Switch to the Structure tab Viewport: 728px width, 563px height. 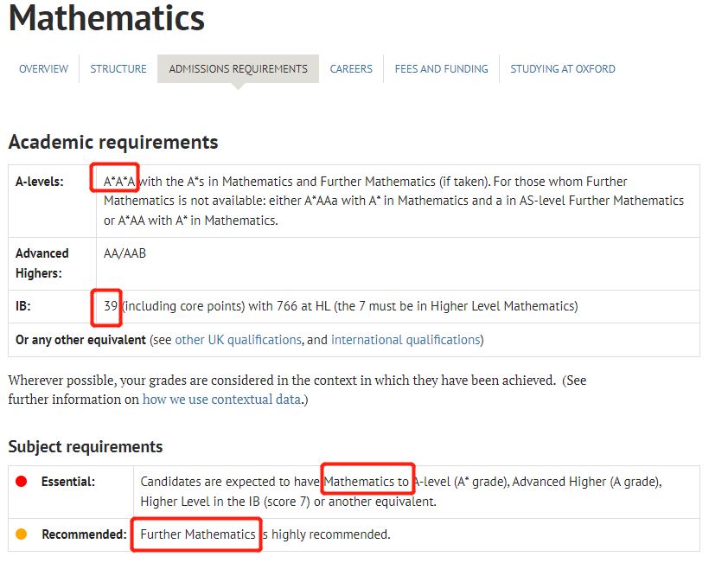tap(118, 68)
